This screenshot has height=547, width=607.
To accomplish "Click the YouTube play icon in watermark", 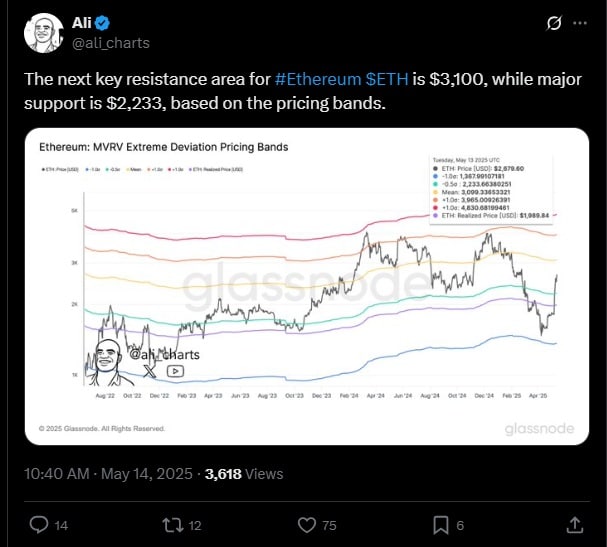I will [x=175, y=371].
